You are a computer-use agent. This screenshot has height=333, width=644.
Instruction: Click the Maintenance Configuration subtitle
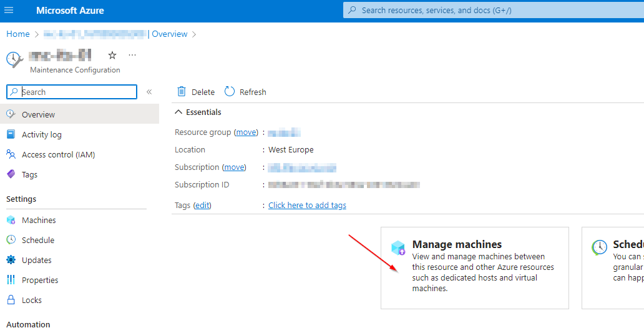coord(75,70)
